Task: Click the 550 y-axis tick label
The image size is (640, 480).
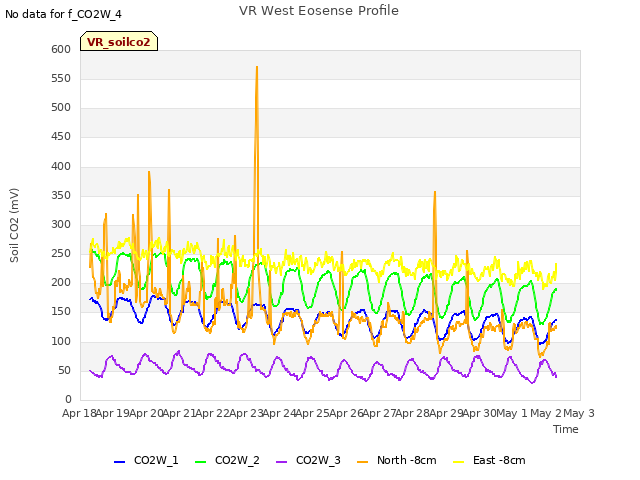Action: (x=61, y=78)
